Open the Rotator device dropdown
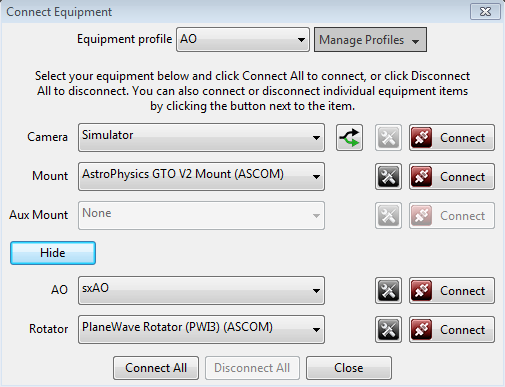This screenshot has width=505, height=387. click(201, 330)
